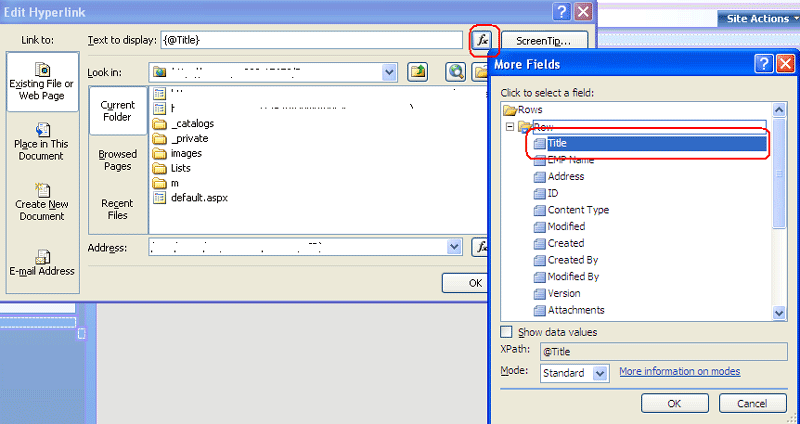Click the Browse the Web icon
Screen dimensions: 800x424
coord(455,72)
